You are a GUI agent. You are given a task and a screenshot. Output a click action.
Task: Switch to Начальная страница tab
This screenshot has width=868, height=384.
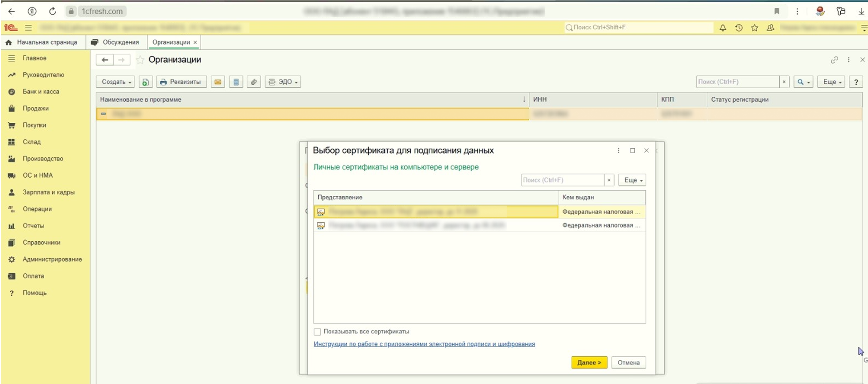point(42,42)
